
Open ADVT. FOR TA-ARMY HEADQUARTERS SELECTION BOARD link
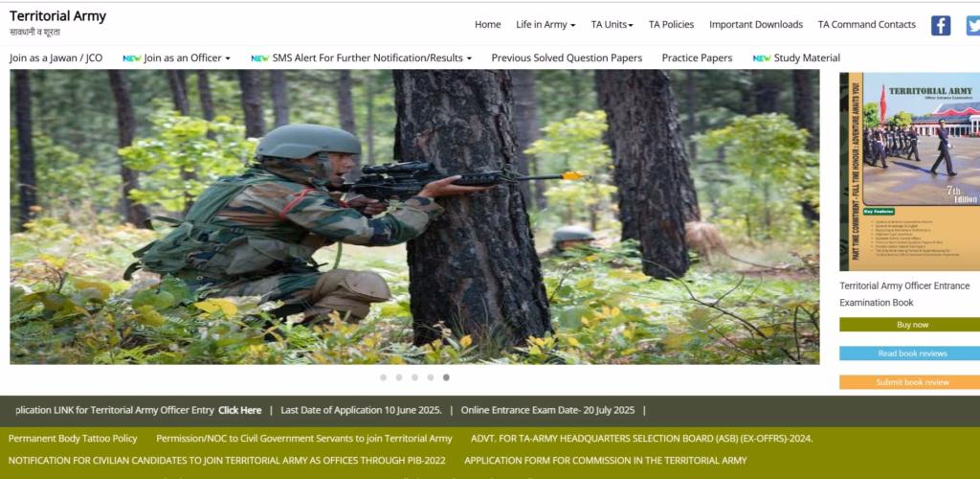tap(642, 439)
